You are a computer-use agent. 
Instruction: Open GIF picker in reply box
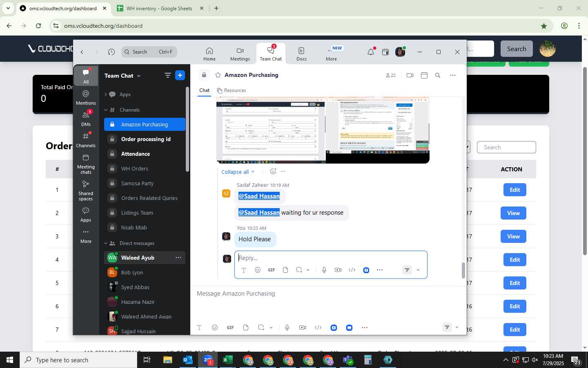(271, 270)
